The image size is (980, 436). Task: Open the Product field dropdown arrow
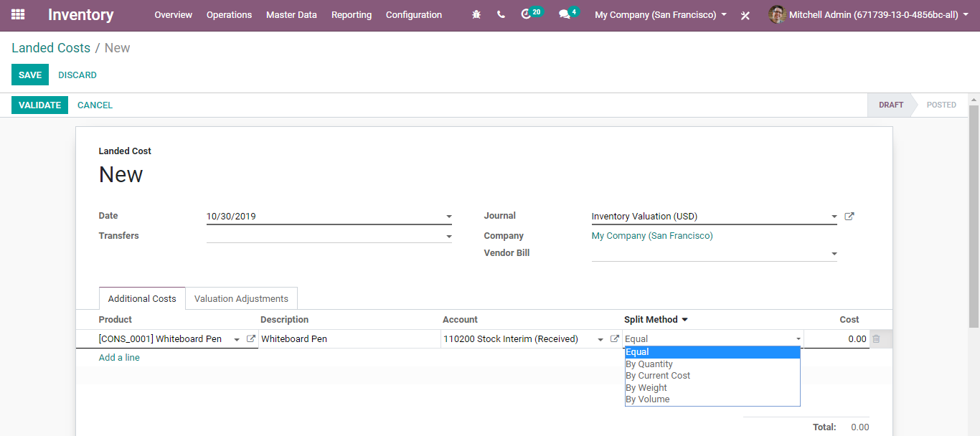tap(237, 340)
